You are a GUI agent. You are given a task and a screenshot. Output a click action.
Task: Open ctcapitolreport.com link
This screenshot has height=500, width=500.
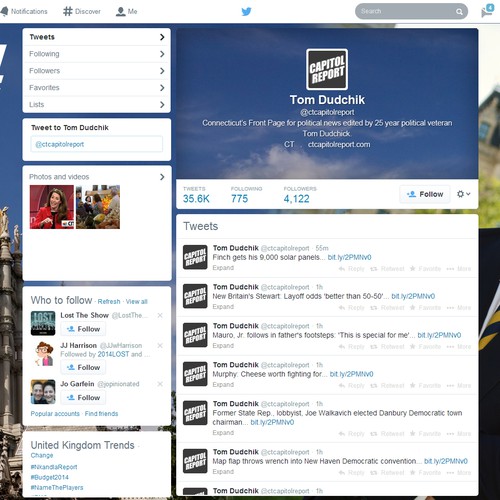click(x=339, y=144)
